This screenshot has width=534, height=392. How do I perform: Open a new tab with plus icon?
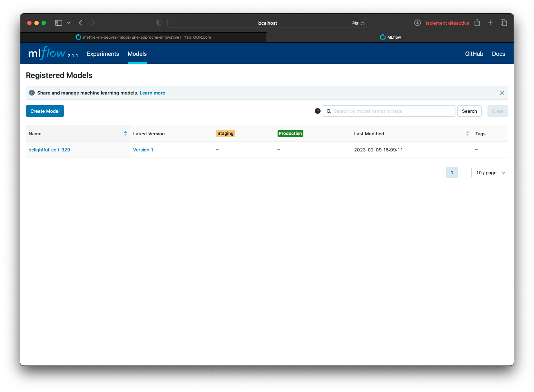coord(490,23)
